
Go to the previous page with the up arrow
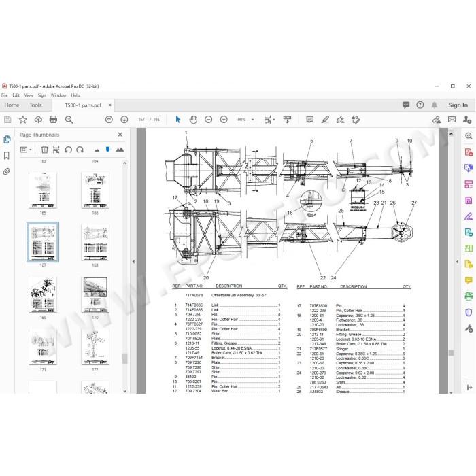(109, 120)
